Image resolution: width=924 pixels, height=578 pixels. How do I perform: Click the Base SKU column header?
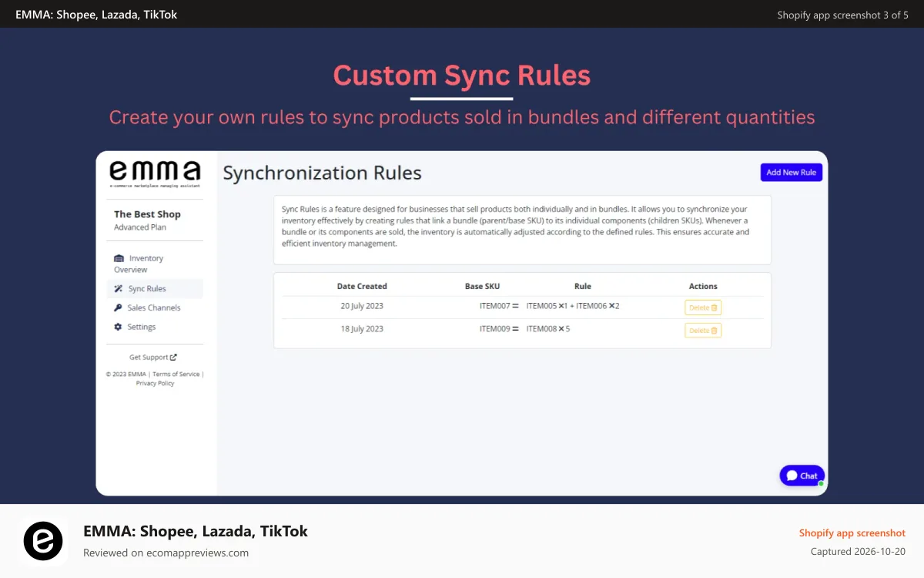[x=482, y=287]
